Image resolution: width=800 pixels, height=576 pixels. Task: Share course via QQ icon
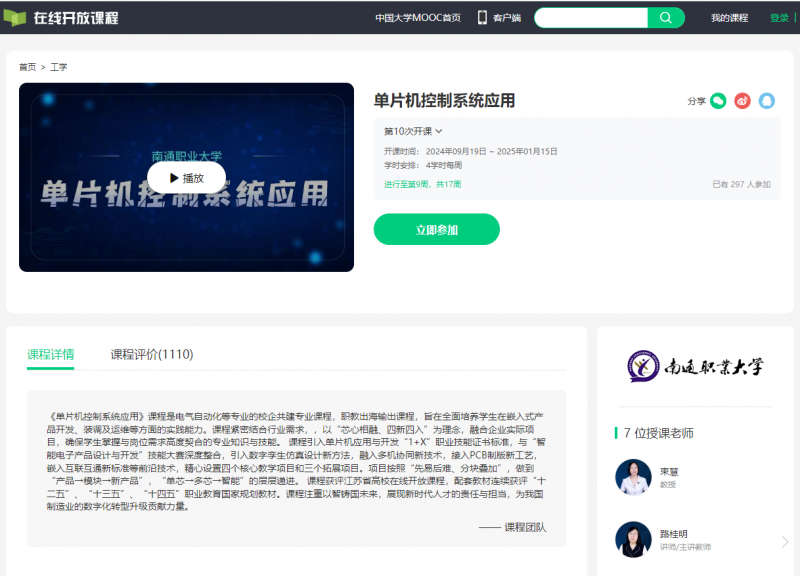[766, 101]
